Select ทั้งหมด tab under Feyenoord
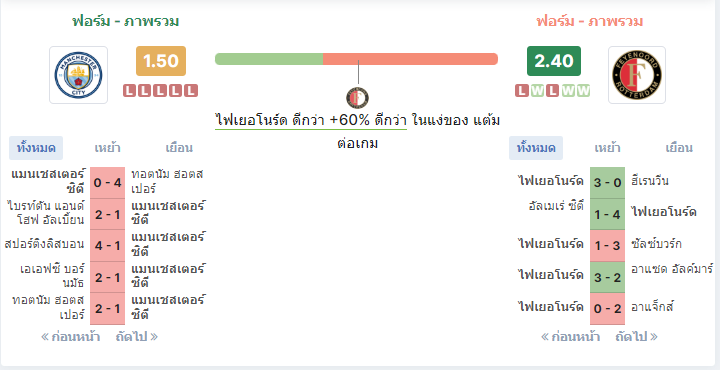This screenshot has height=370, width=720. coord(536,148)
